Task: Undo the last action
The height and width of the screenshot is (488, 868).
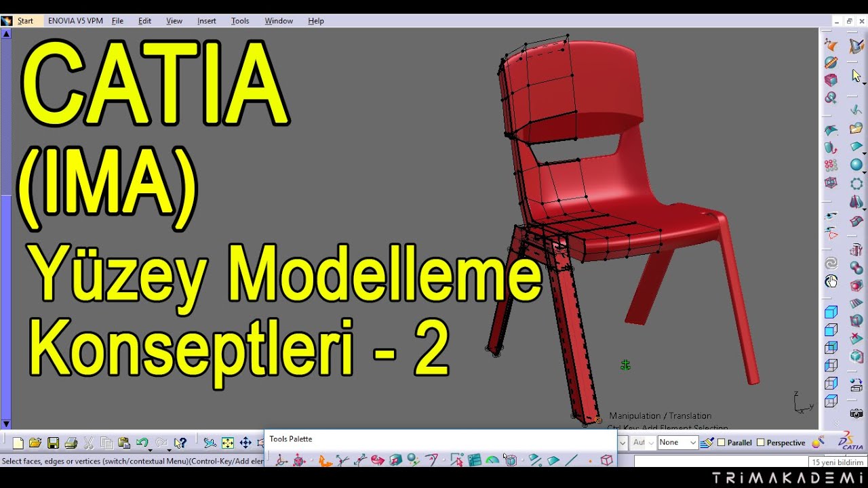Action: (x=142, y=443)
